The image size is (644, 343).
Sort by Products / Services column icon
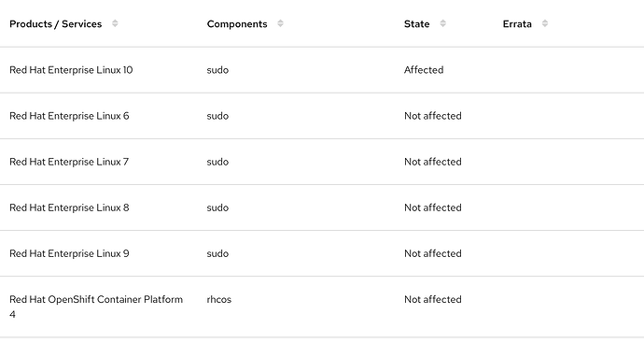pos(115,23)
